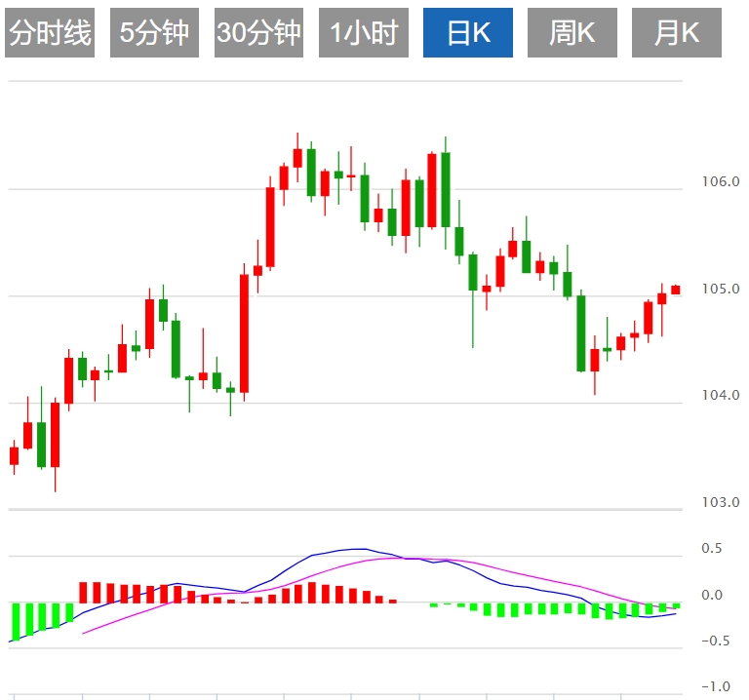This screenshot has height=700, width=749.
Task: Click the 105.0 price axis label
Action: coord(720,289)
